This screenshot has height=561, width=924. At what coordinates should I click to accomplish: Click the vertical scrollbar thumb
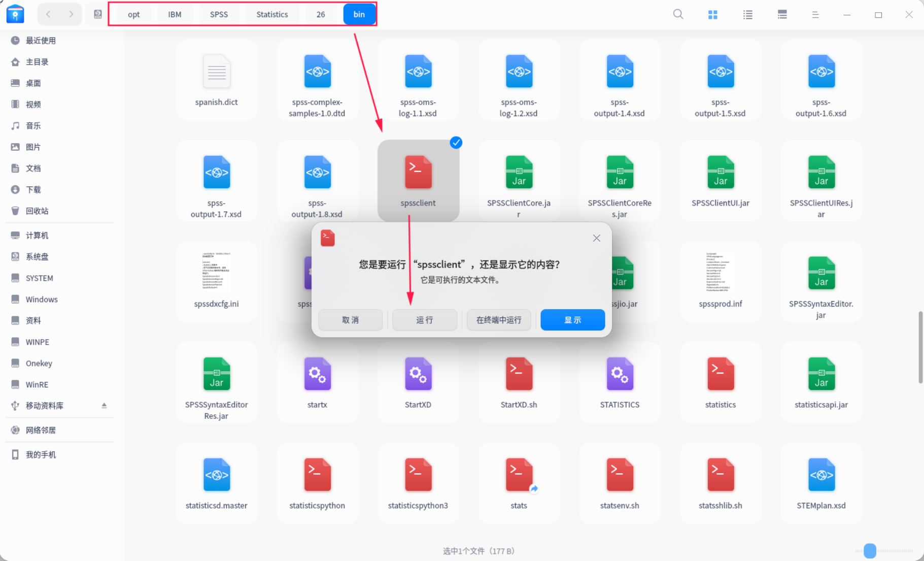click(920, 347)
